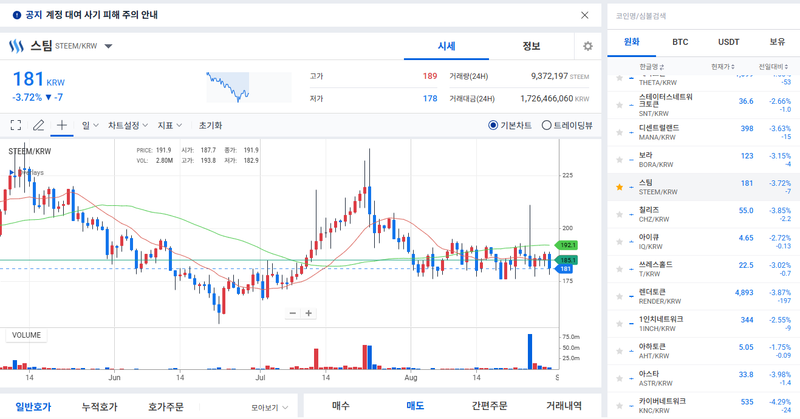Select the 아스타 ASTR/KRW row
This screenshot has height=419, width=800.
(704, 378)
